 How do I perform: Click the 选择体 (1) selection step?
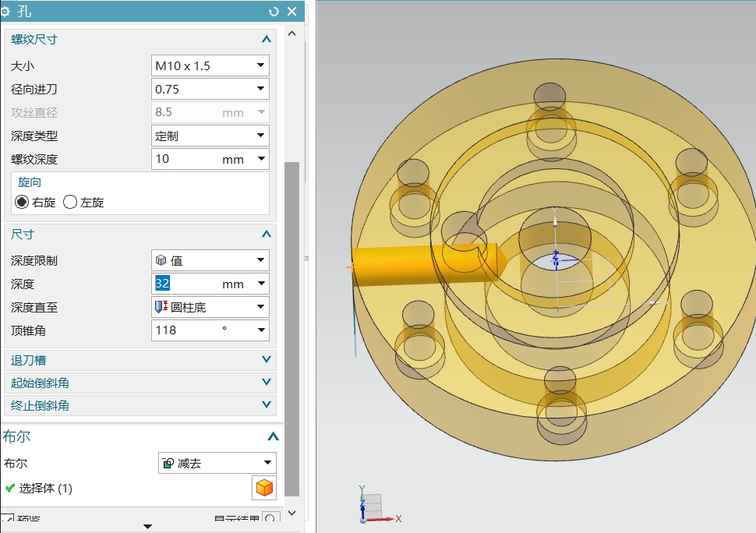45,489
